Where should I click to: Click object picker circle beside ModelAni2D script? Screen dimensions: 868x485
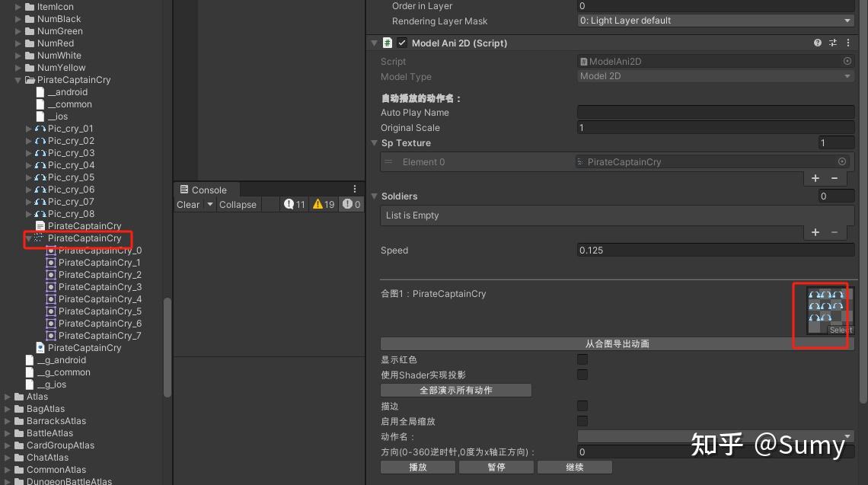[x=847, y=61]
